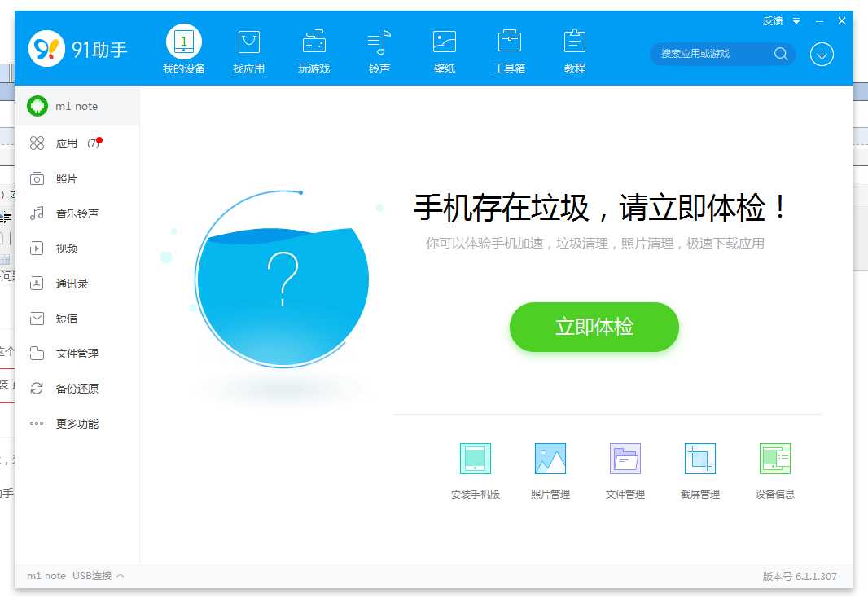Click the green 立即体检 button
868x607 pixels.
(594, 327)
